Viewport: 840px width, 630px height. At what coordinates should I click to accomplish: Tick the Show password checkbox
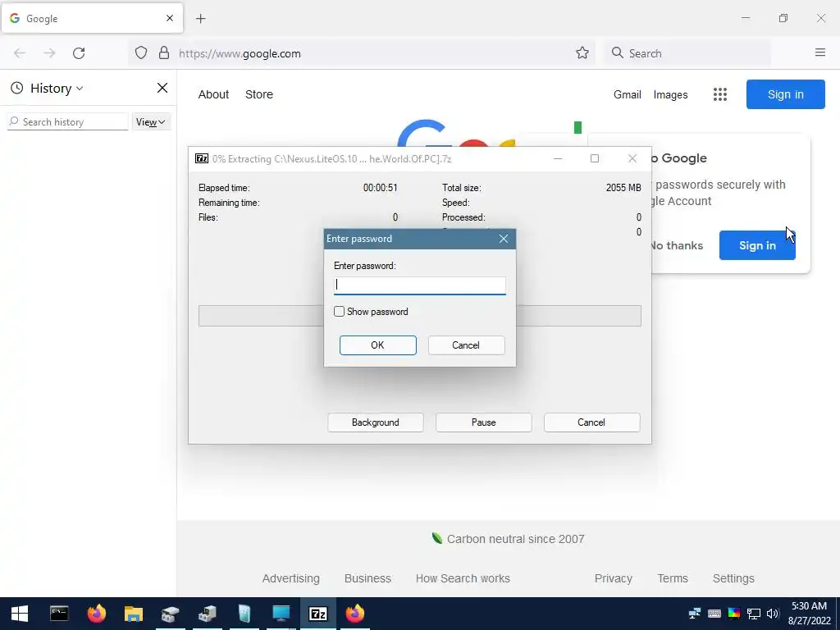pos(339,311)
